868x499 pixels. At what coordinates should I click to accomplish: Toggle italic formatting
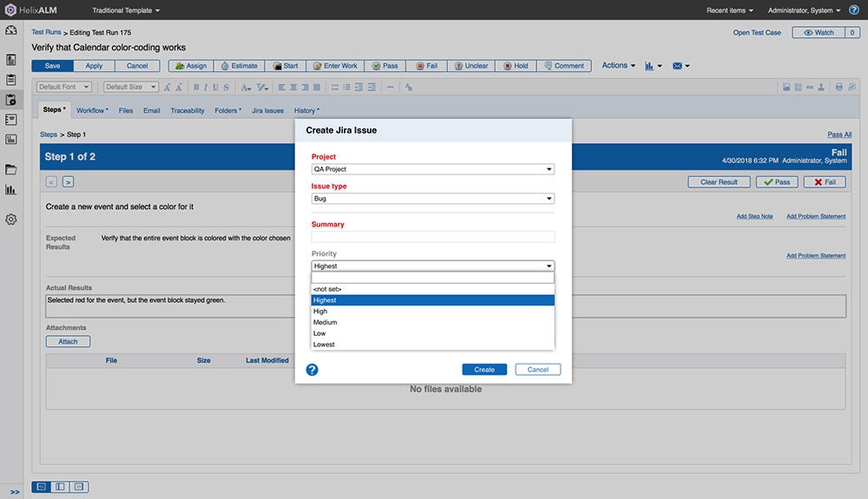206,88
